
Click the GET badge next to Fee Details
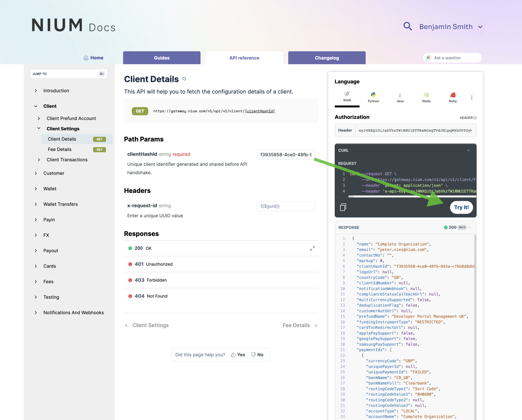(99, 150)
